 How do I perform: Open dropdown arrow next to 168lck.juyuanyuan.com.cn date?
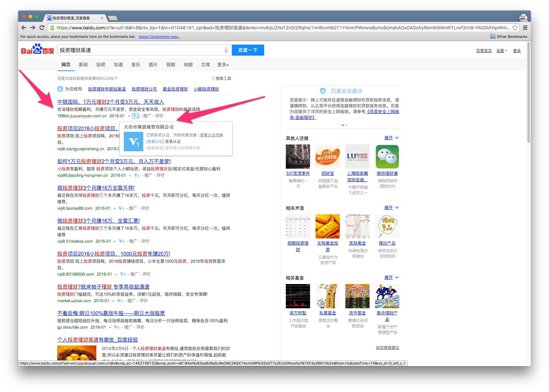point(129,116)
